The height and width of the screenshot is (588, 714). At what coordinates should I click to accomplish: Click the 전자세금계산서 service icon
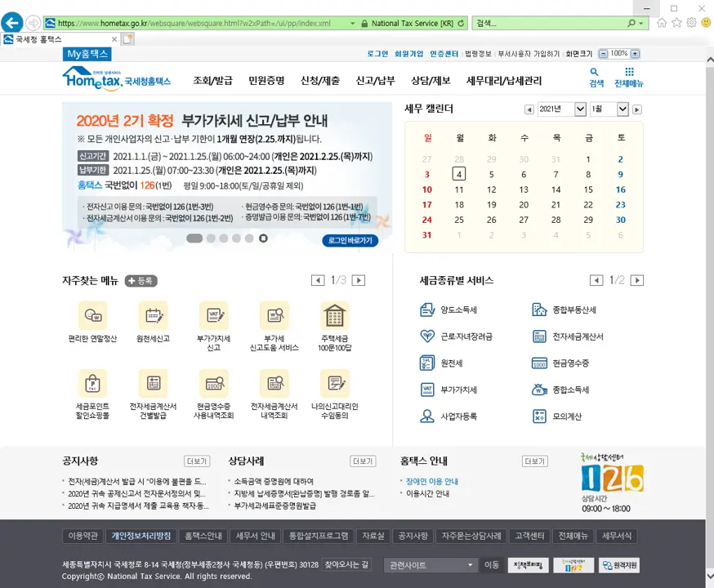tap(539, 336)
